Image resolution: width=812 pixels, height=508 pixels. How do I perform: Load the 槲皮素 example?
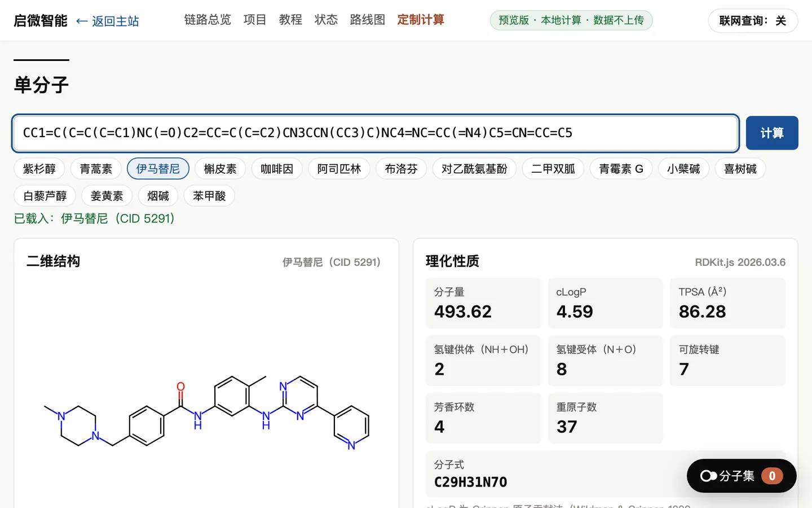click(220, 169)
